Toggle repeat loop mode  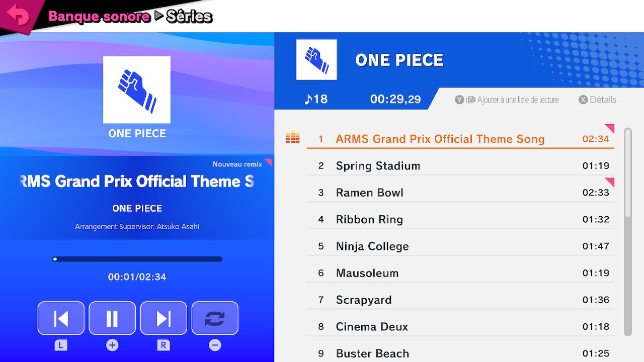(x=215, y=318)
